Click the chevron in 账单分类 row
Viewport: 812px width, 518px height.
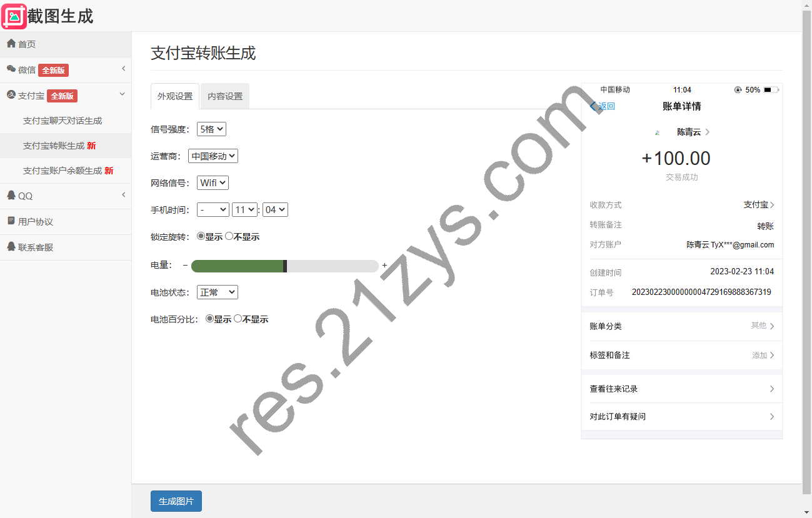coord(772,326)
